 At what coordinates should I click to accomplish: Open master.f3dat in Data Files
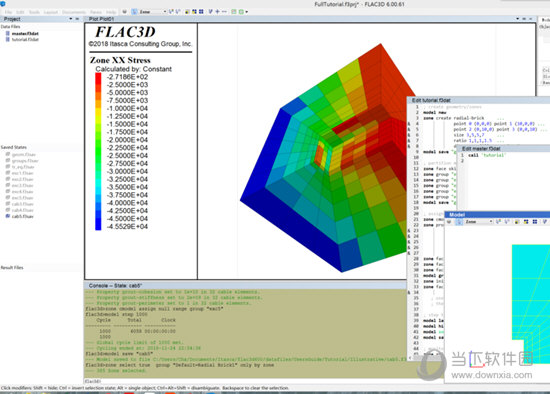click(25, 34)
